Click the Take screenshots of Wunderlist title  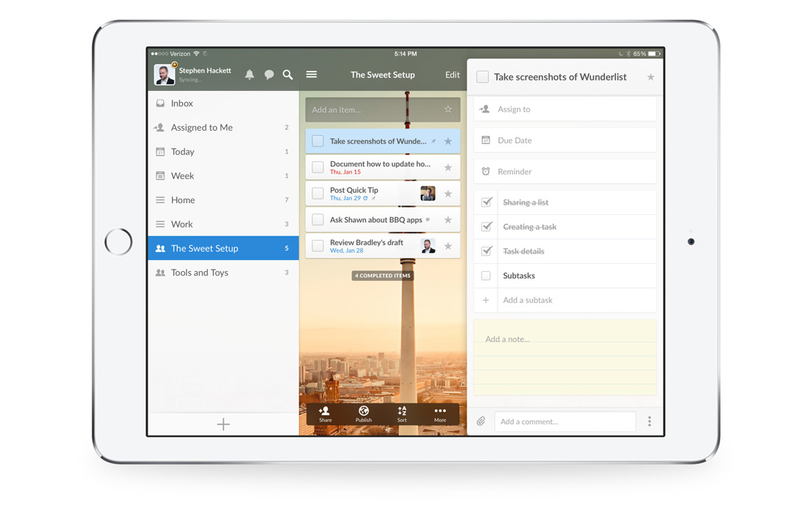(560, 77)
